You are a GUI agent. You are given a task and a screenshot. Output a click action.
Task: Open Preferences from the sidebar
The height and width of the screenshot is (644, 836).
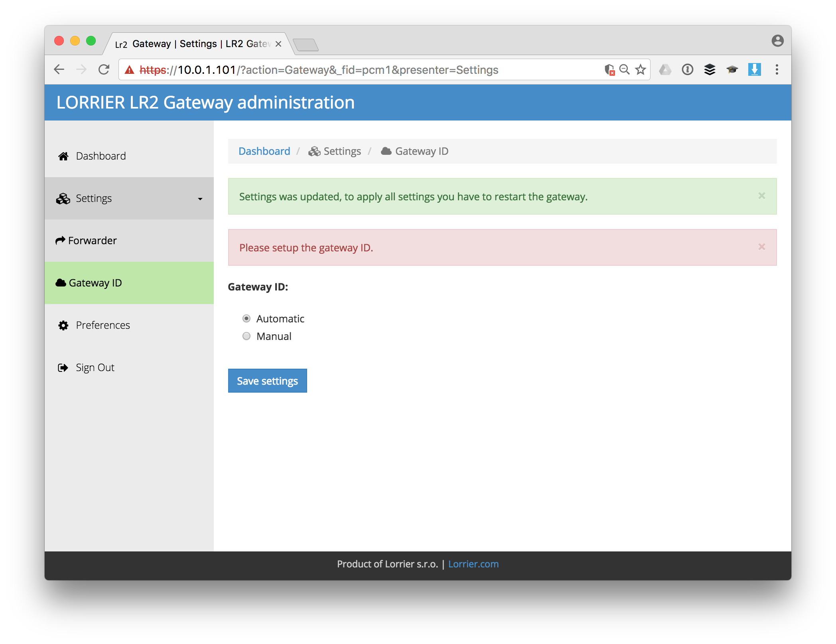[x=129, y=325]
